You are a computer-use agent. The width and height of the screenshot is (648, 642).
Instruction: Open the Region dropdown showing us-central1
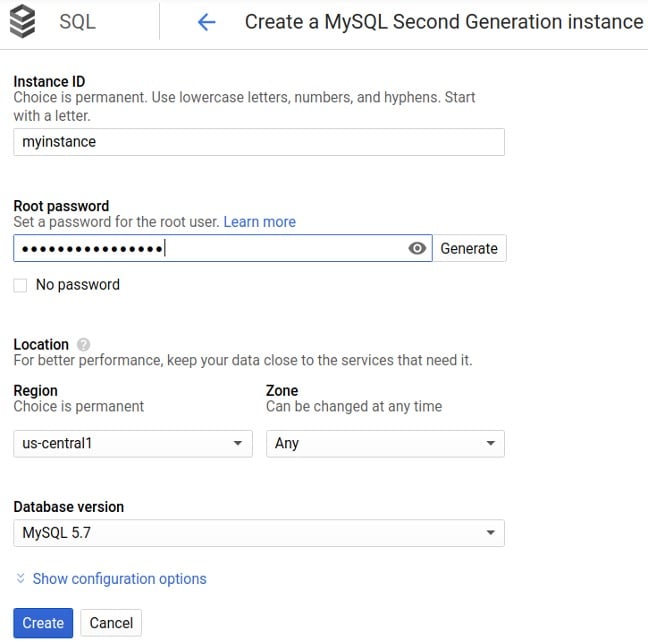(x=132, y=443)
